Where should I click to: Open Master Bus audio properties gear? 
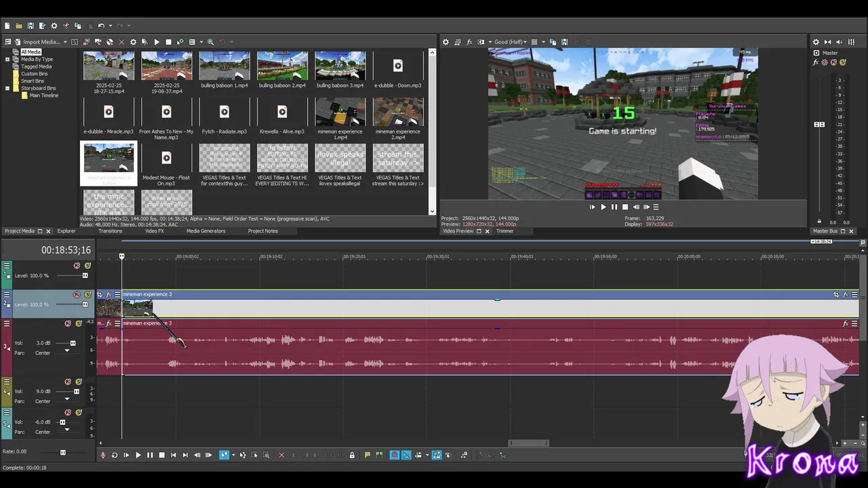[x=816, y=42]
